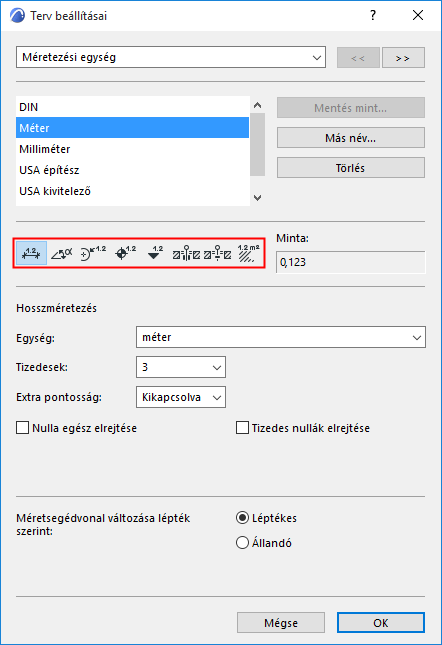Click the disabled 'Mentés mint...' button
Screen dimensions: 442x645
[x=351, y=108]
